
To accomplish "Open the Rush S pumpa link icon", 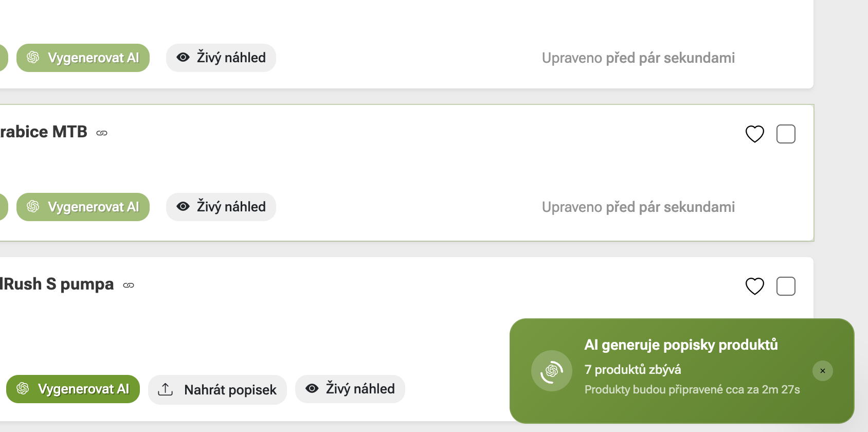I will tap(129, 285).
